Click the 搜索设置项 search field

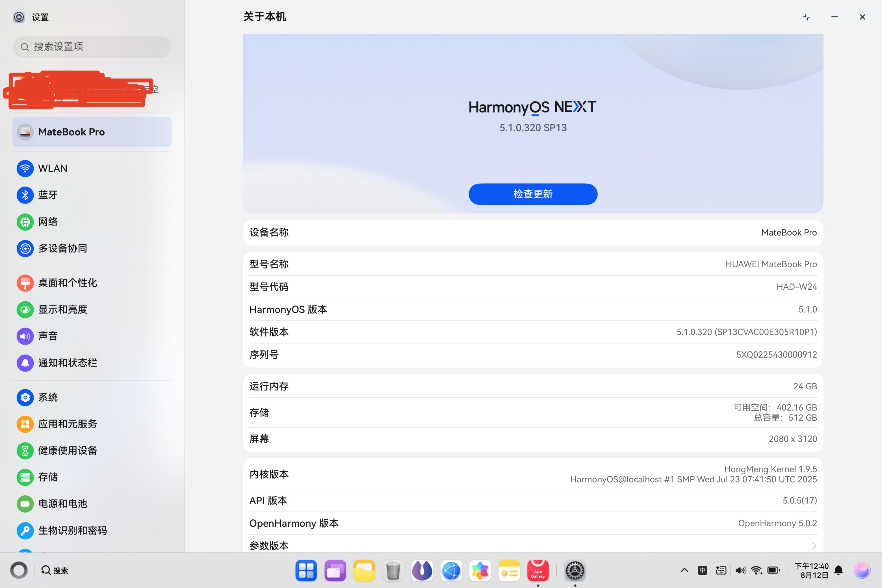coord(92,47)
